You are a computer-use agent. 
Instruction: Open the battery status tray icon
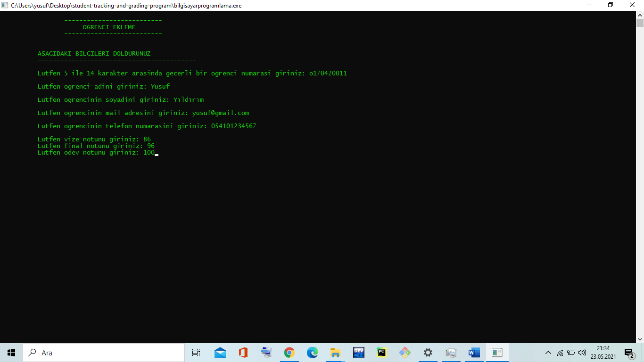click(x=571, y=353)
